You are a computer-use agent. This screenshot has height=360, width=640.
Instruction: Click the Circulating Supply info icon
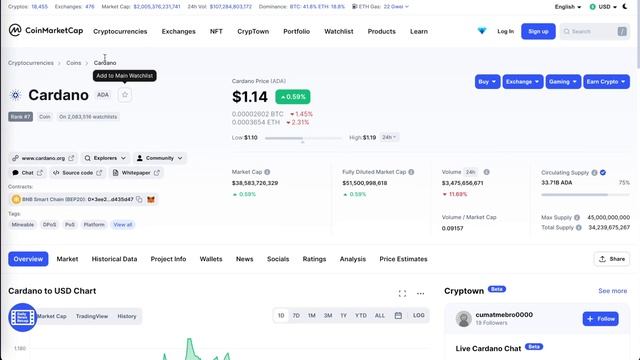pos(594,173)
